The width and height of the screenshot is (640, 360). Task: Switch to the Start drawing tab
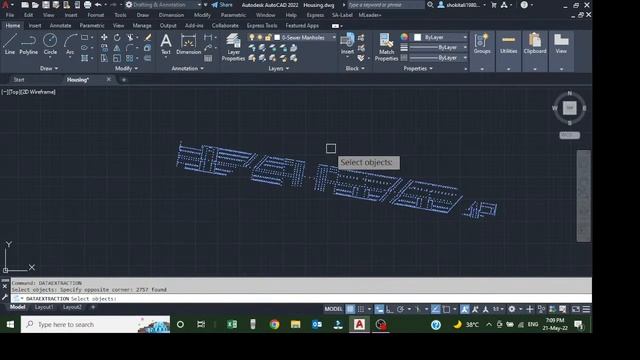pyautogui.click(x=19, y=80)
